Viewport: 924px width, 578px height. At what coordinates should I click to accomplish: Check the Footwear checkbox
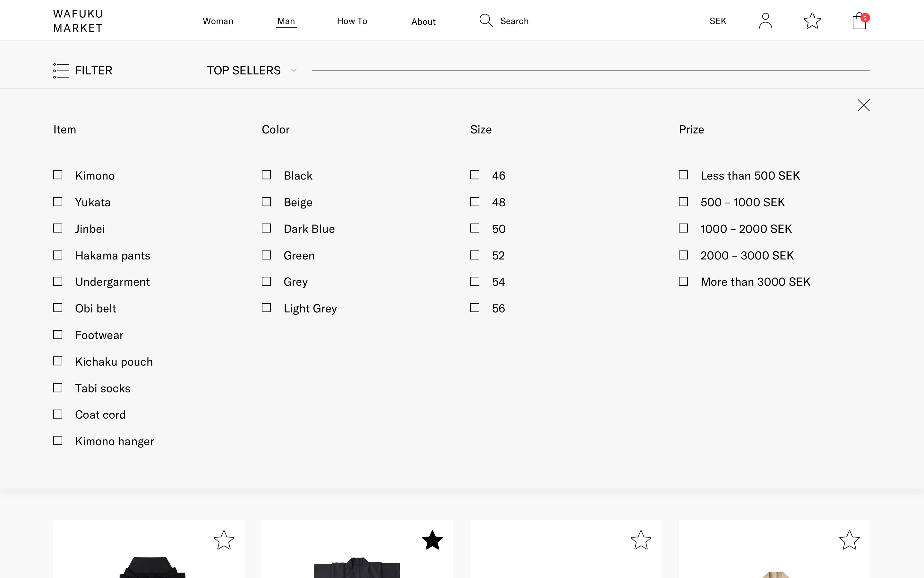pos(58,335)
